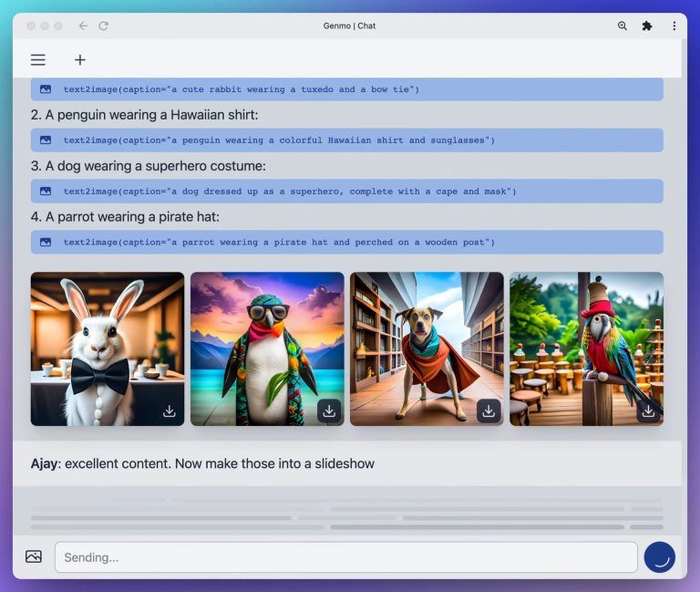Download the penguin Hawaiian shirt image

tap(329, 410)
